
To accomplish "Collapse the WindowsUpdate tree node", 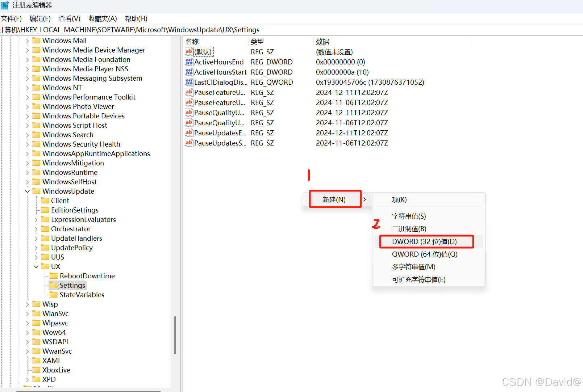I will 27,191.
